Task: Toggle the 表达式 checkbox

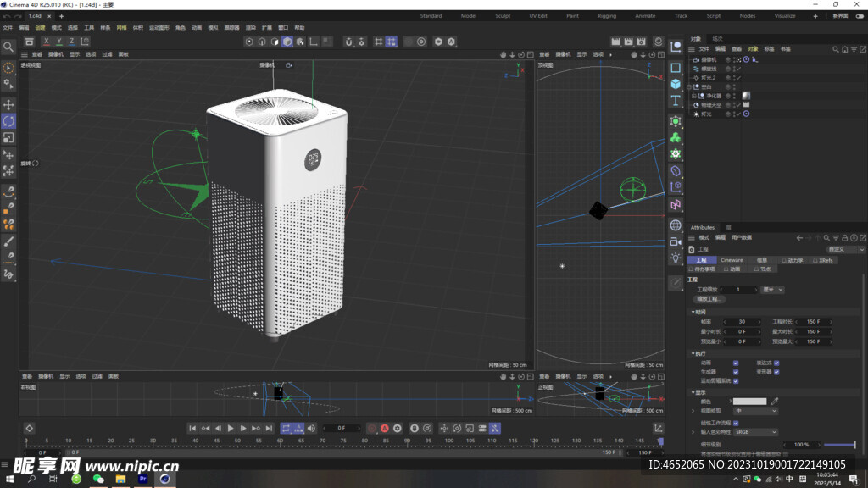Action: (x=776, y=363)
